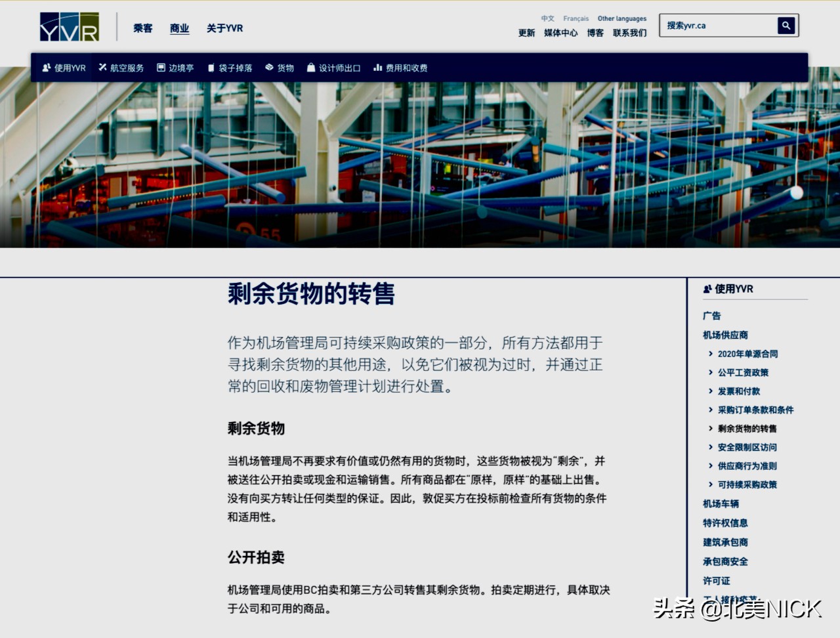Open 航空服务 via its airplane icon
The width and height of the screenshot is (840, 638).
pos(102,67)
